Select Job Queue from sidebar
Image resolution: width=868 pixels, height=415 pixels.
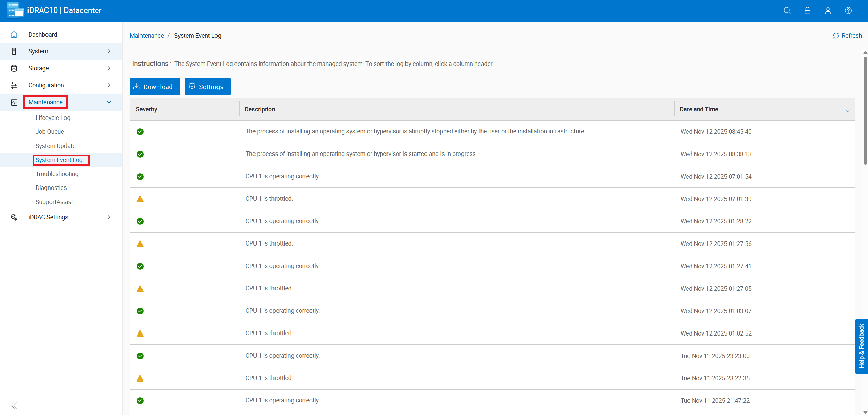50,132
